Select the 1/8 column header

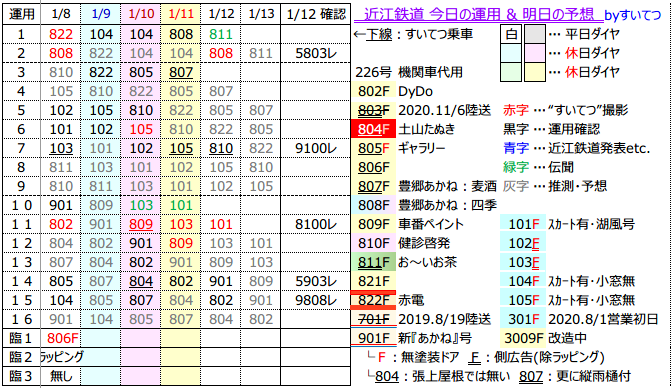[61, 15]
